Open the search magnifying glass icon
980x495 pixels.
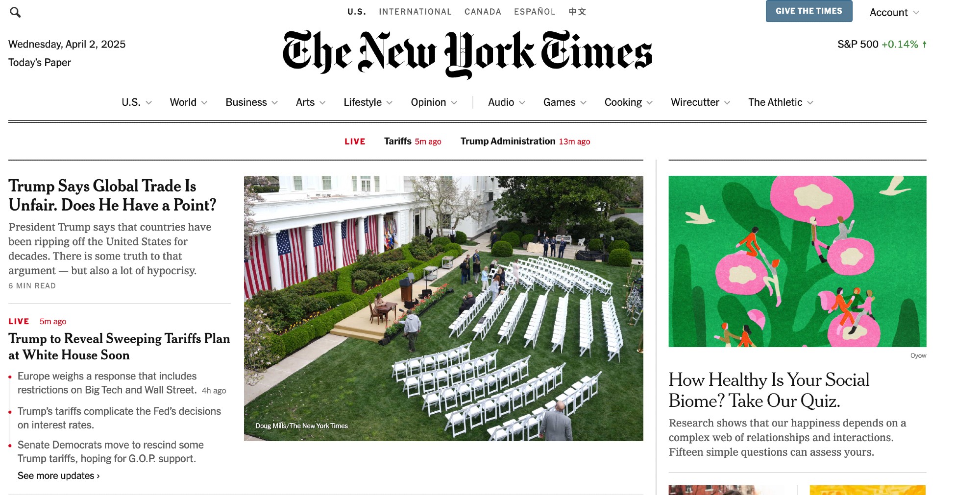click(15, 12)
